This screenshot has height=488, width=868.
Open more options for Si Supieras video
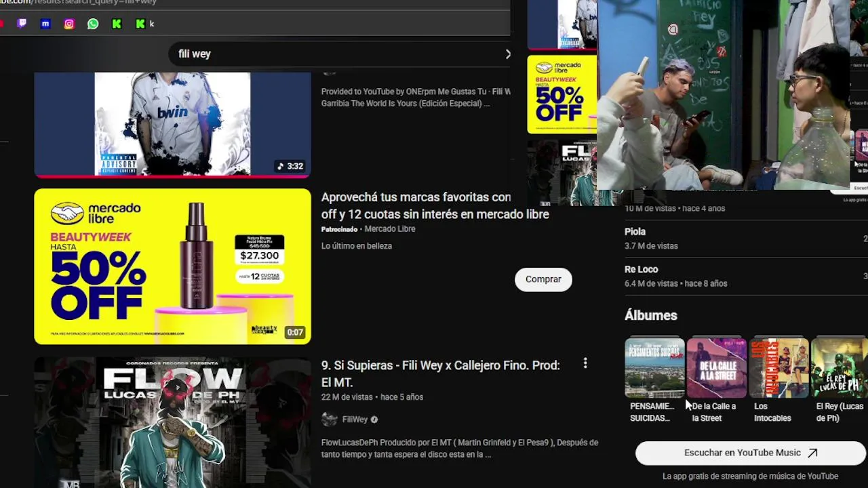pos(585,364)
